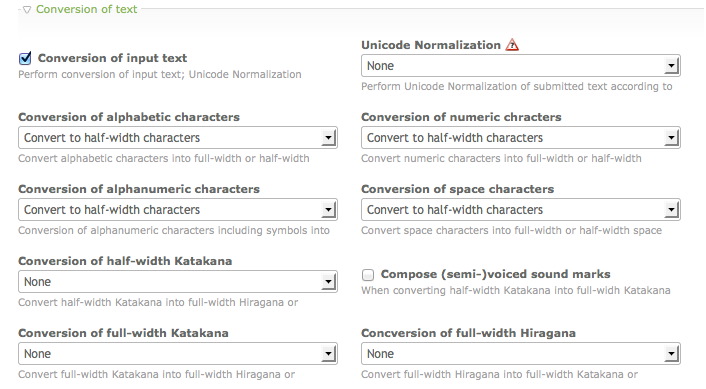The height and width of the screenshot is (389, 706).
Task: Enable Compose (semi-)voiced sound marks checkbox
Action: pos(368,275)
